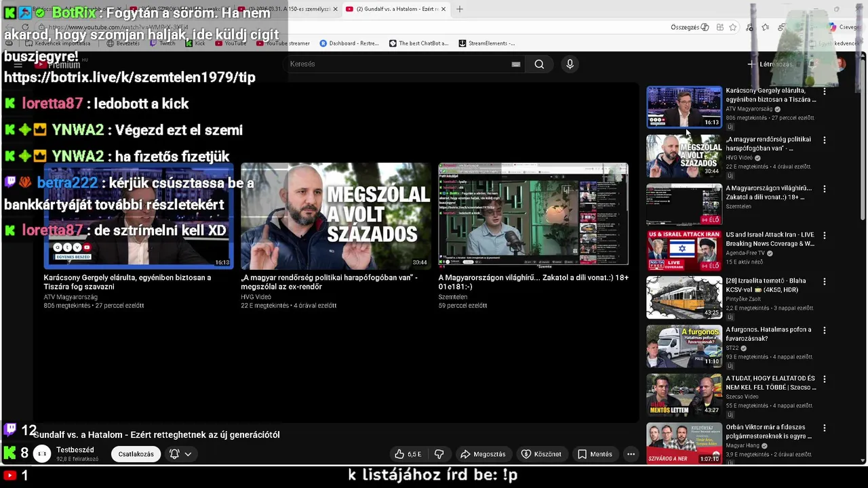Viewport: 868px width, 488px height.
Task: Open menu for Izraelita temető Blaha video
Action: [825, 281]
